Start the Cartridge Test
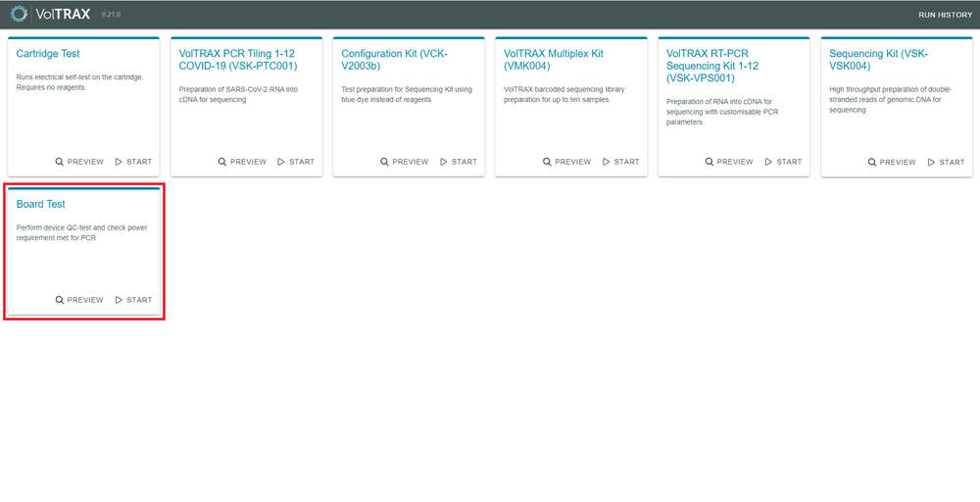This screenshot has height=502, width=980. [x=133, y=162]
